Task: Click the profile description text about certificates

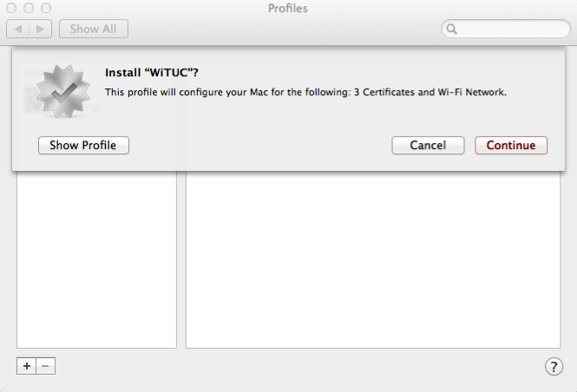Action: (x=305, y=91)
